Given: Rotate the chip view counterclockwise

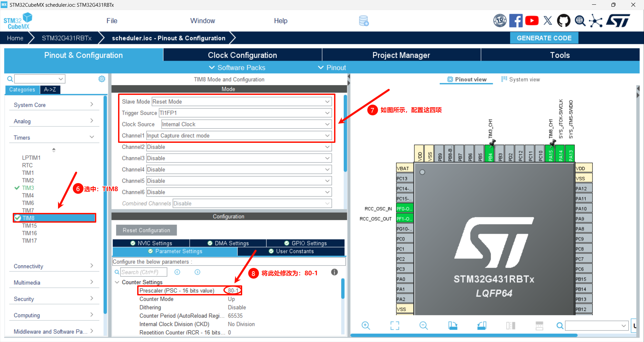Looking at the screenshot, I should pyautogui.click(x=482, y=326).
